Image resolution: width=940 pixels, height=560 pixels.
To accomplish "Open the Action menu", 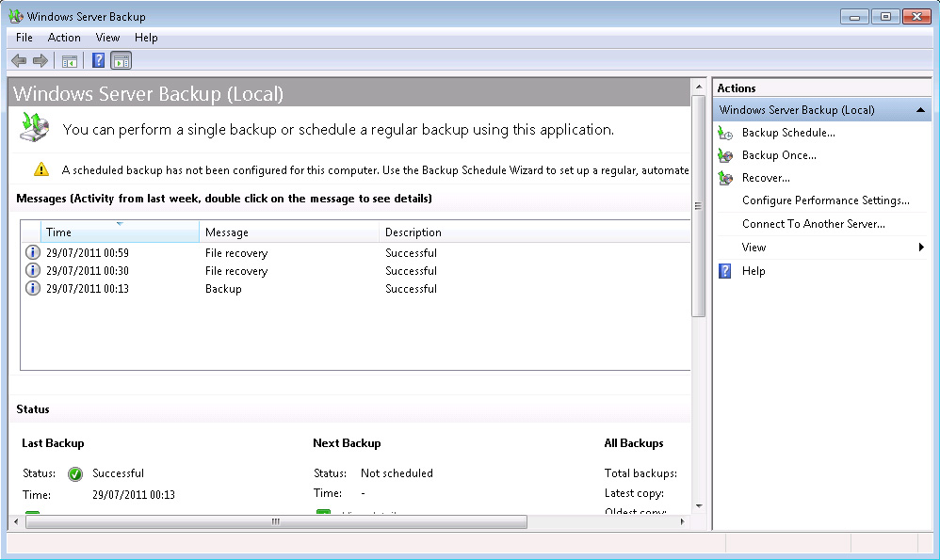I will (64, 38).
